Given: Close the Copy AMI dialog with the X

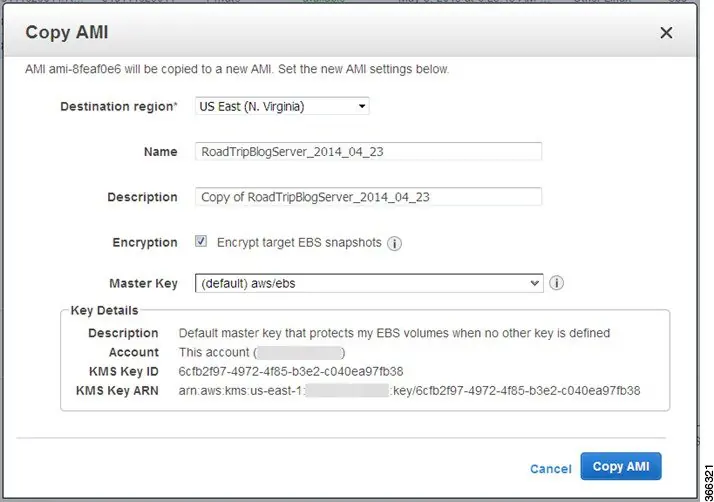Looking at the screenshot, I should coord(666,32).
